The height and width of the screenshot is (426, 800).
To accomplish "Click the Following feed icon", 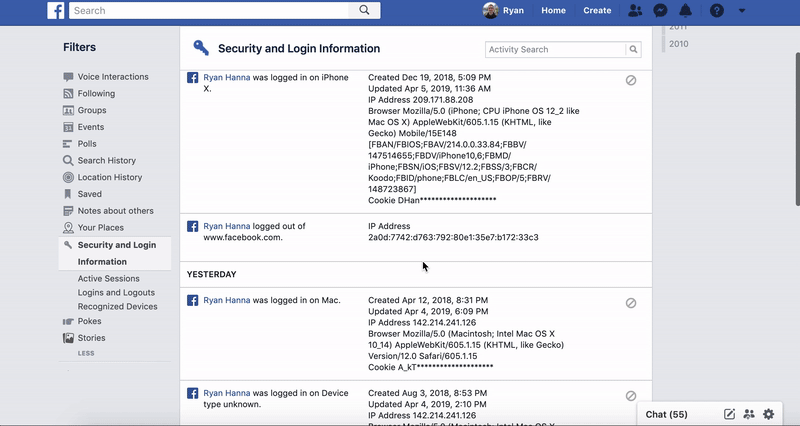I will pyautogui.click(x=68, y=93).
